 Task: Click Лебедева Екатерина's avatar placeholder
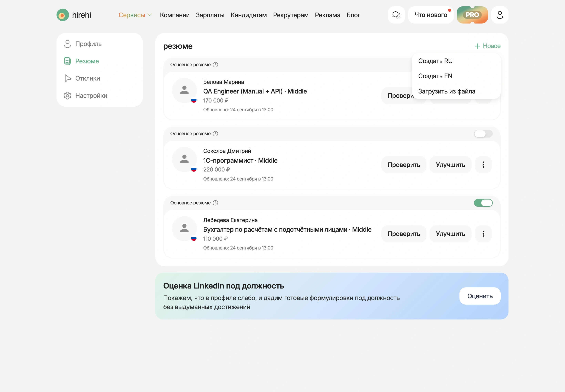pos(184,229)
